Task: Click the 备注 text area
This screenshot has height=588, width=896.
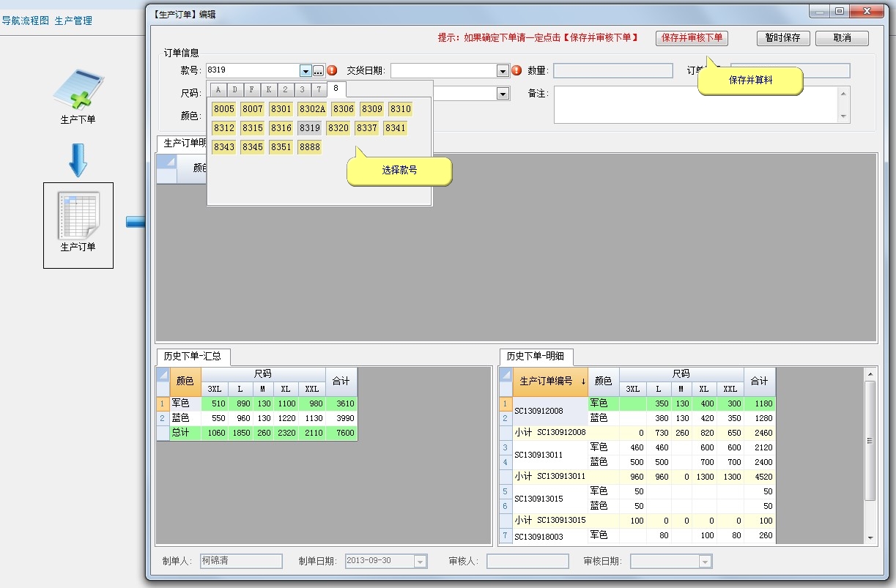Action: [x=696, y=105]
